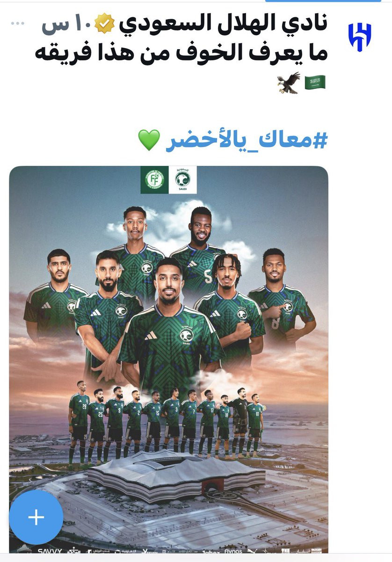Click the Saudi federation crest atop poster

click(x=182, y=179)
